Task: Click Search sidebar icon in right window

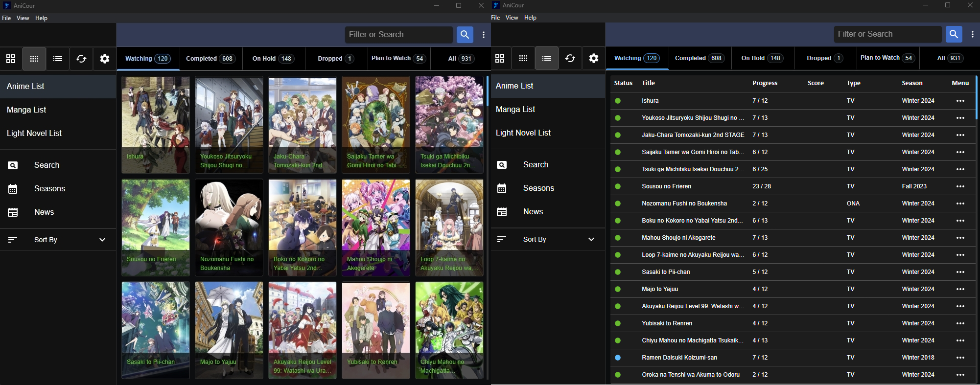Action: pos(502,165)
